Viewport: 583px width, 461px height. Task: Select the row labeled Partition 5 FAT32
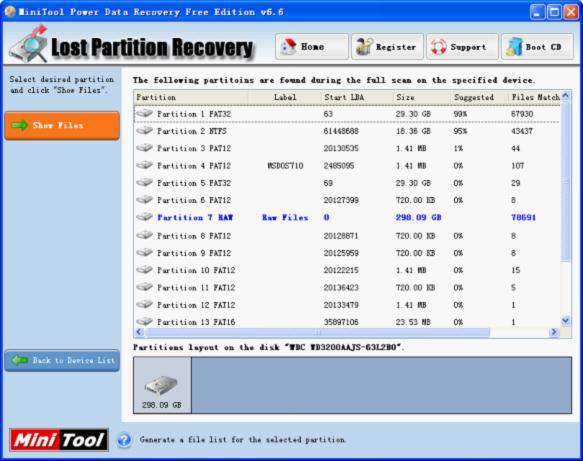point(347,183)
